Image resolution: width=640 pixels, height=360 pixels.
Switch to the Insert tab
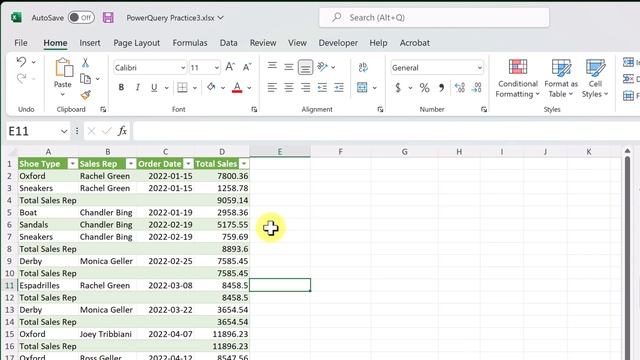coord(90,43)
